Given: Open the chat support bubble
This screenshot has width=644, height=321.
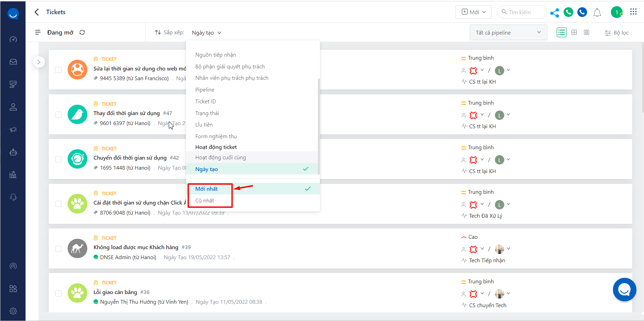Looking at the screenshot, I should coord(624,290).
